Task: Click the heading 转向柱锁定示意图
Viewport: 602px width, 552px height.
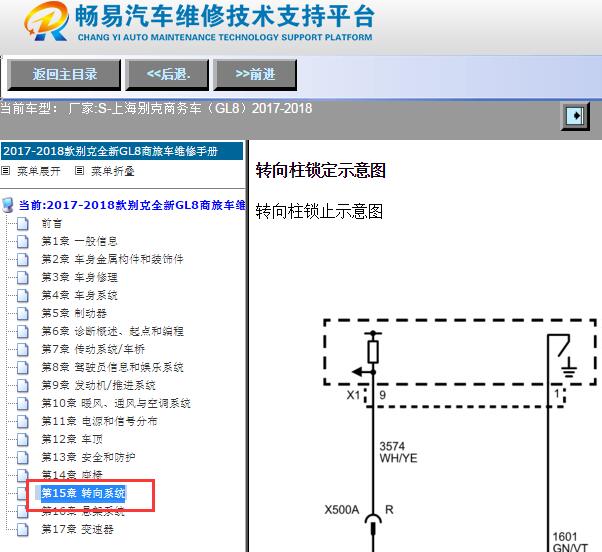Action: tap(321, 170)
